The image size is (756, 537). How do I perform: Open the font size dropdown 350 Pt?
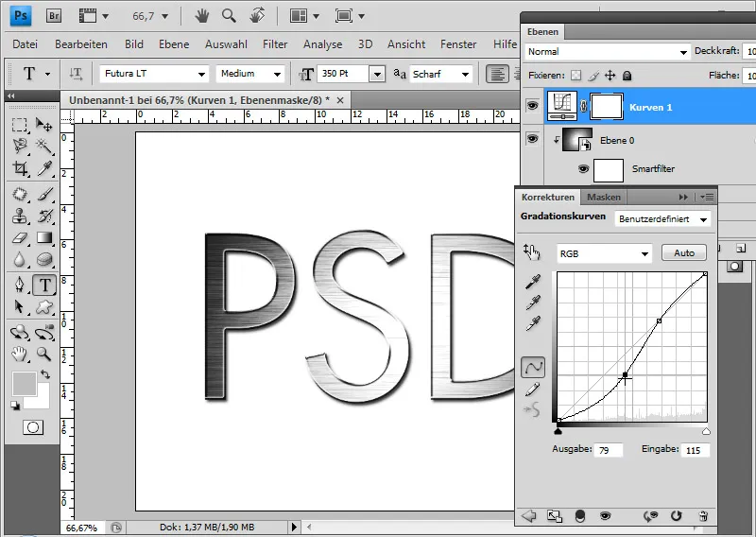[x=377, y=75]
